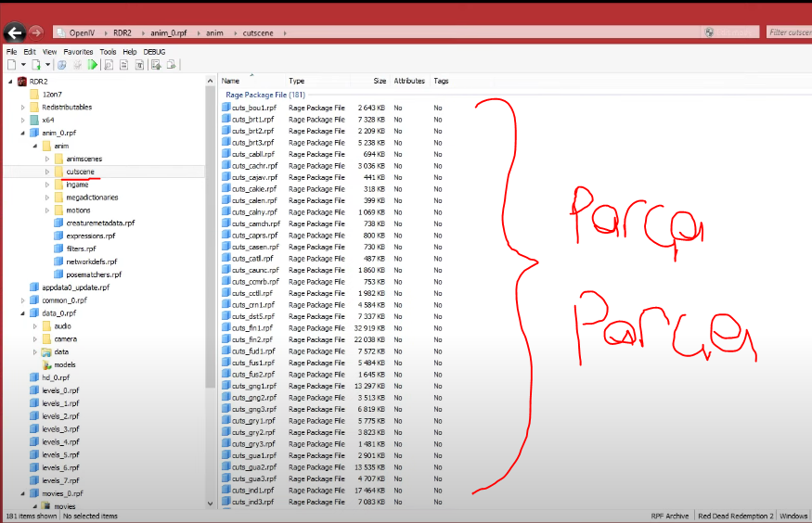Open the DEBUG menu
Image resolution: width=812 pixels, height=523 pixels.
coord(154,52)
